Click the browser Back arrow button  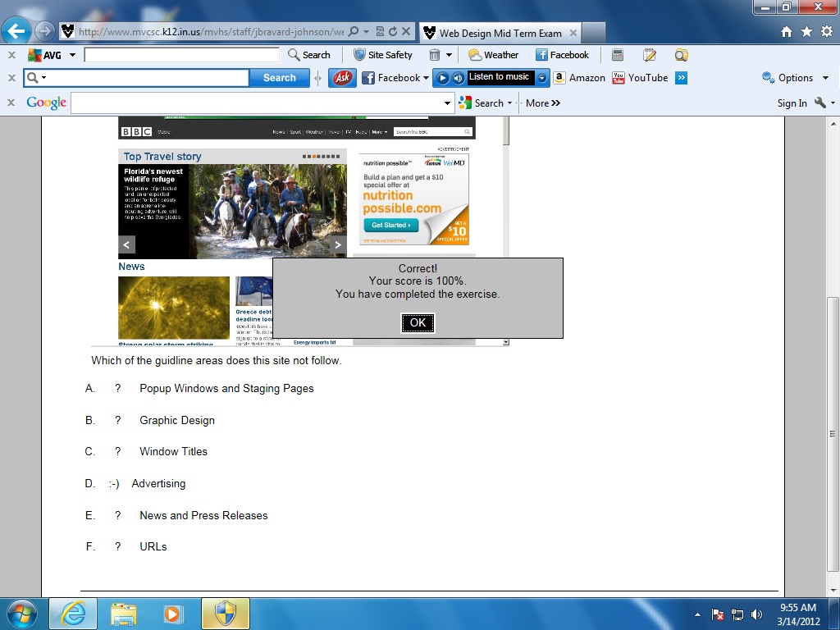click(16, 32)
